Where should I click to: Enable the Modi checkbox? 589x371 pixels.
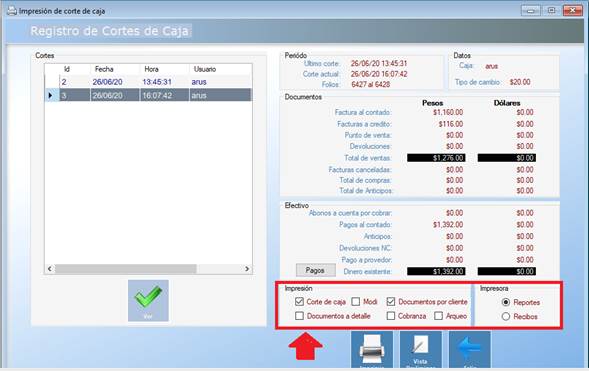coord(355,302)
